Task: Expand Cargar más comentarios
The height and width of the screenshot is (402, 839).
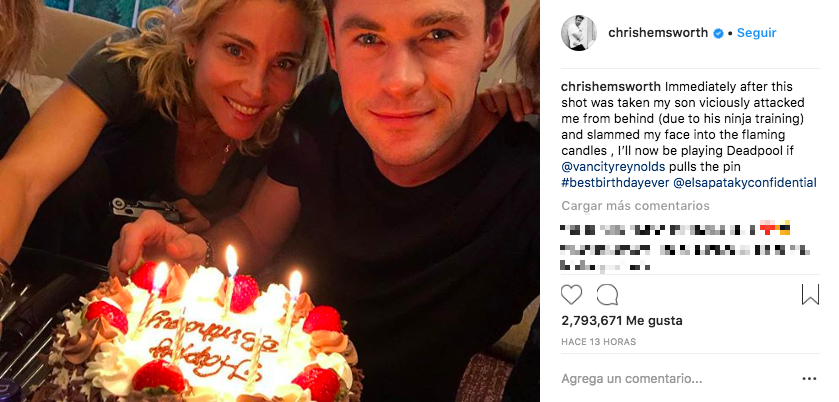Action: click(635, 206)
